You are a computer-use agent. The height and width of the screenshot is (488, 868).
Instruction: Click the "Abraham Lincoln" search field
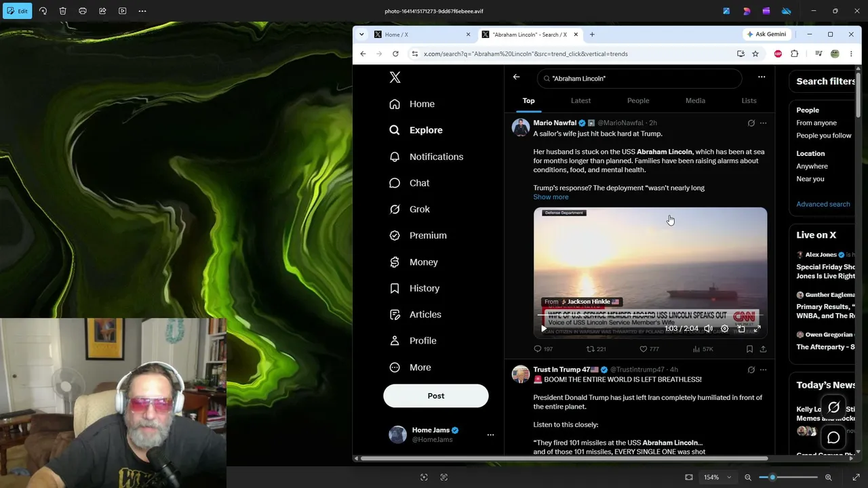click(639, 79)
